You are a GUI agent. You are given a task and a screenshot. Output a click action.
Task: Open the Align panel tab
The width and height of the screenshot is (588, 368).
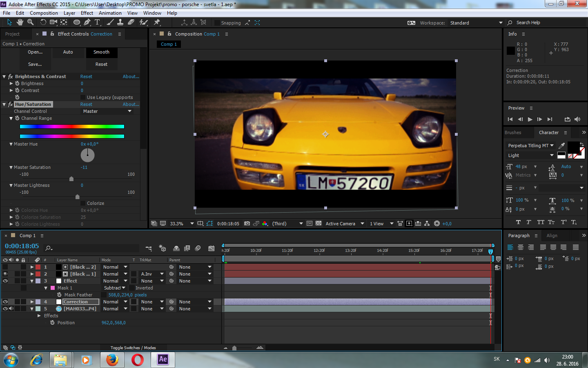552,236
